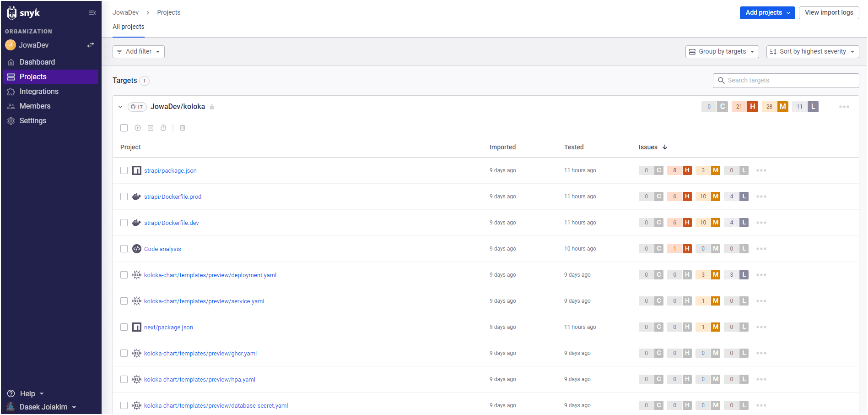
Task: Open more options for JowaDev/koloka target
Action: pos(844,107)
